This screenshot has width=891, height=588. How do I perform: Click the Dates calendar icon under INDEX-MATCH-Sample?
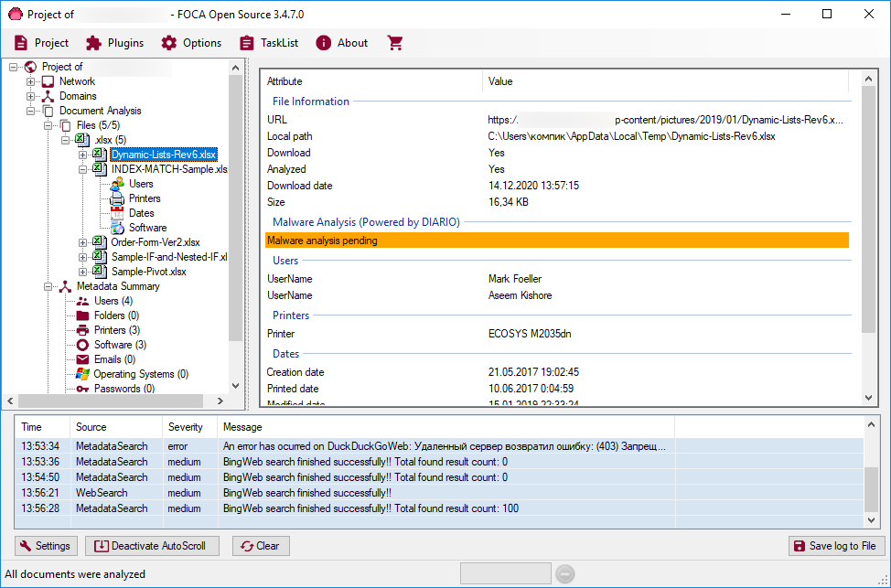(117, 213)
